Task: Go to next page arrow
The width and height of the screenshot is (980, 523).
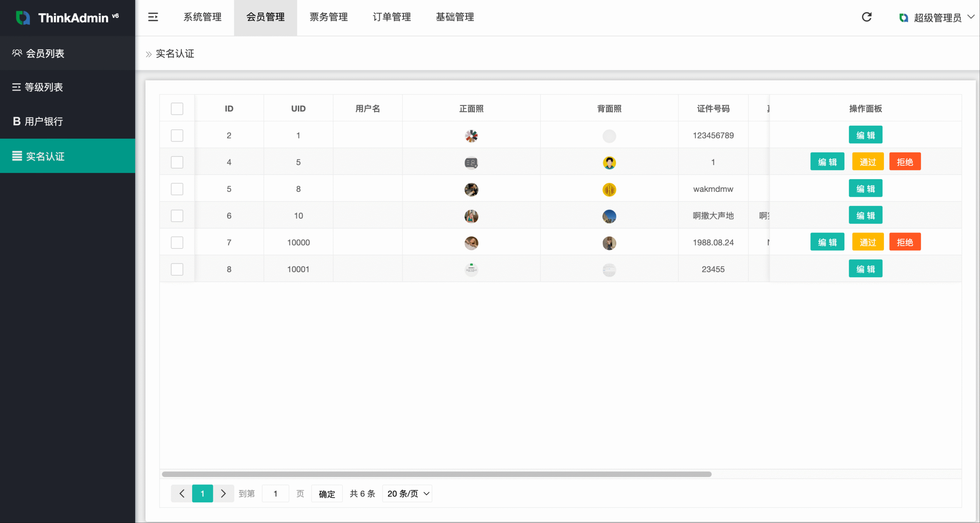Action: 223,494
